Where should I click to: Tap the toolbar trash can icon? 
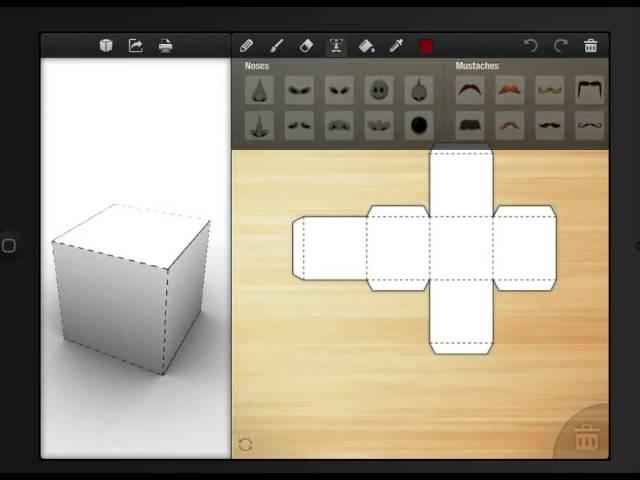tap(591, 46)
